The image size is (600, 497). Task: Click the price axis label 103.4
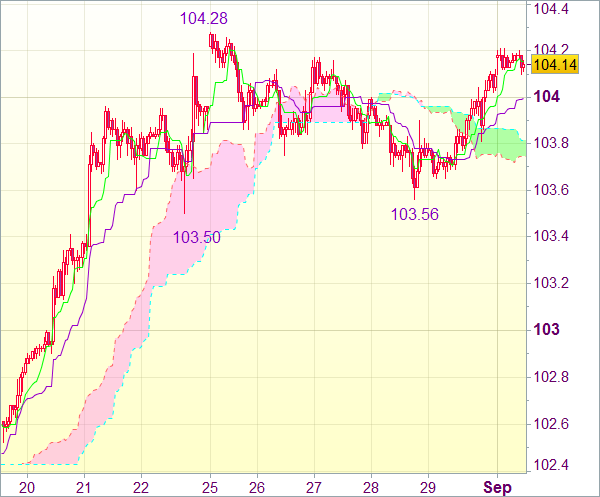click(551, 236)
